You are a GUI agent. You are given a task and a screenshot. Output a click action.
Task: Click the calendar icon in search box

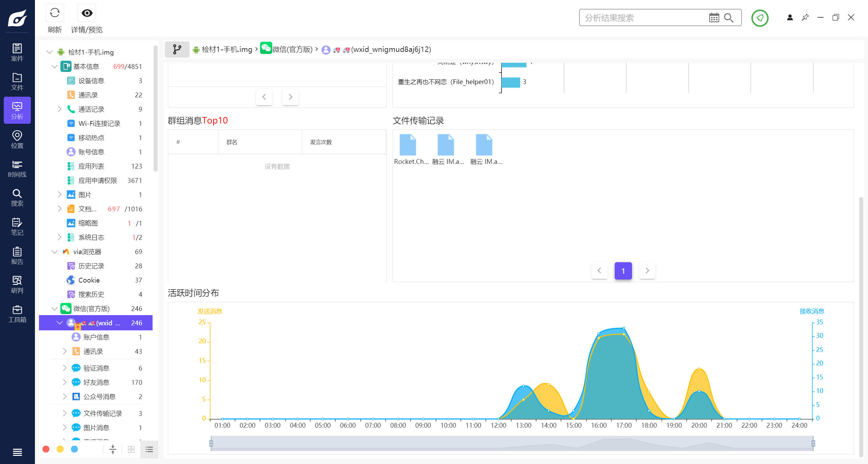pyautogui.click(x=714, y=18)
